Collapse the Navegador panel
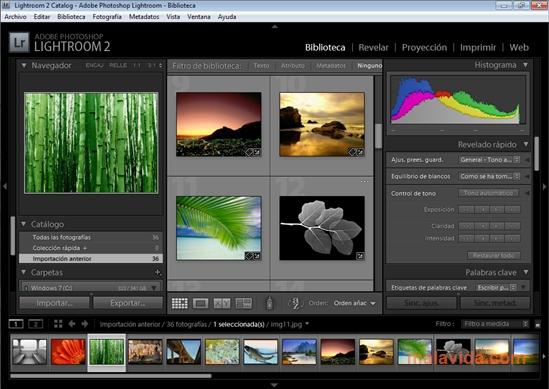549x389 pixels. point(24,65)
